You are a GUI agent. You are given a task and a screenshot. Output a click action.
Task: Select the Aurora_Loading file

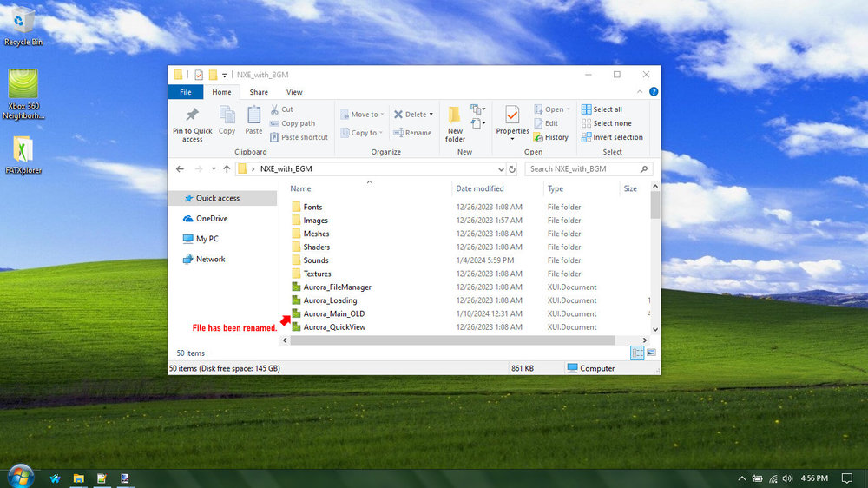(330, 300)
